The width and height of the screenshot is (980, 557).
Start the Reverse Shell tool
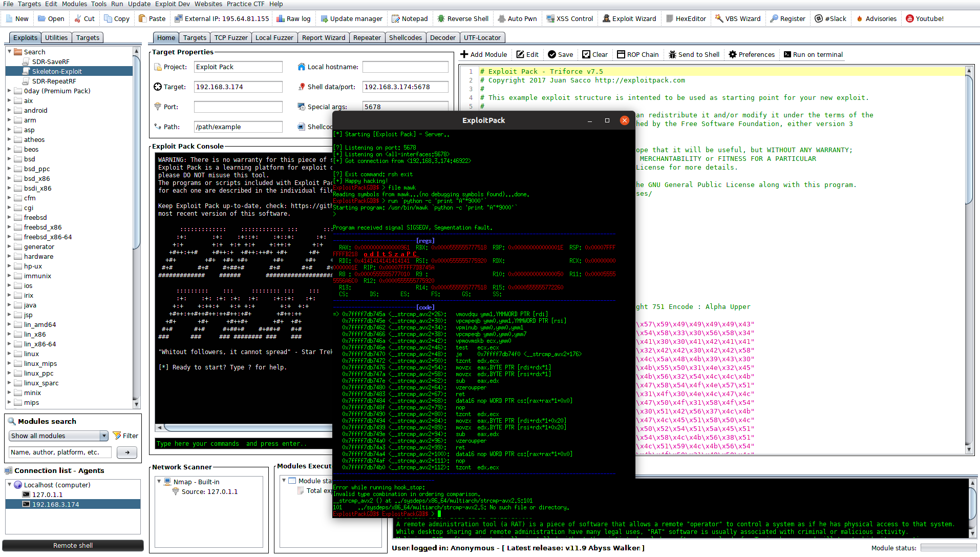pos(463,18)
